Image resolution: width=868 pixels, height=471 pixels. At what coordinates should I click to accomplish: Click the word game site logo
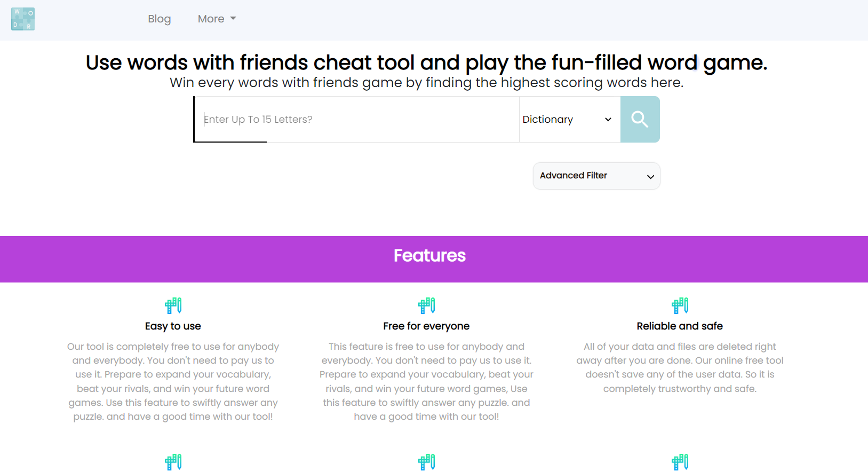pos(23,19)
